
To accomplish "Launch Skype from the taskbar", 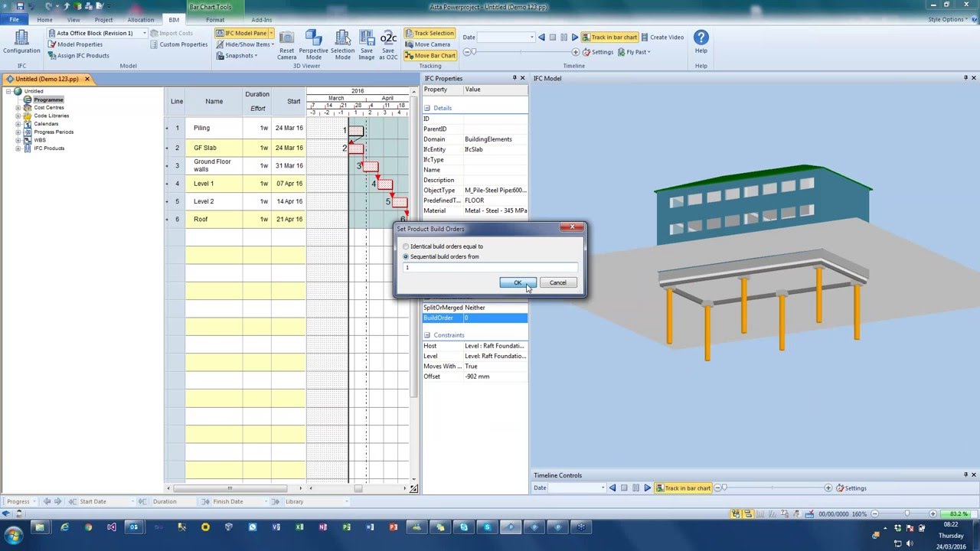I will tap(464, 527).
